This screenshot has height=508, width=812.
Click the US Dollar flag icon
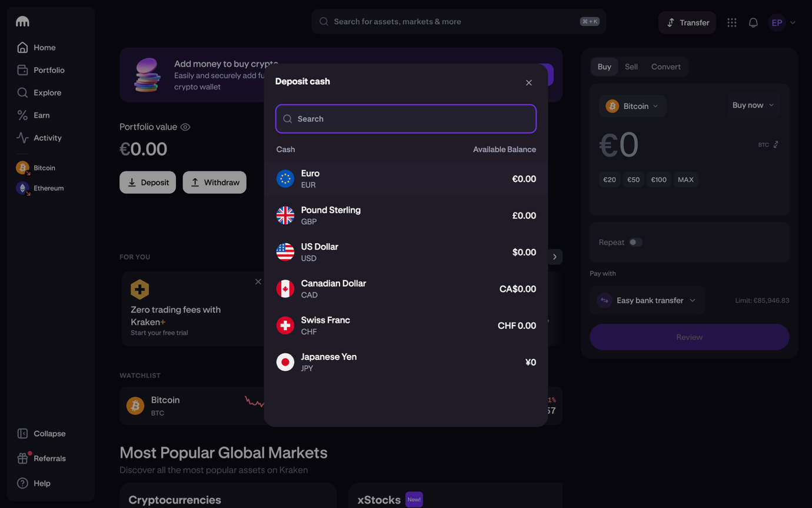point(285,252)
